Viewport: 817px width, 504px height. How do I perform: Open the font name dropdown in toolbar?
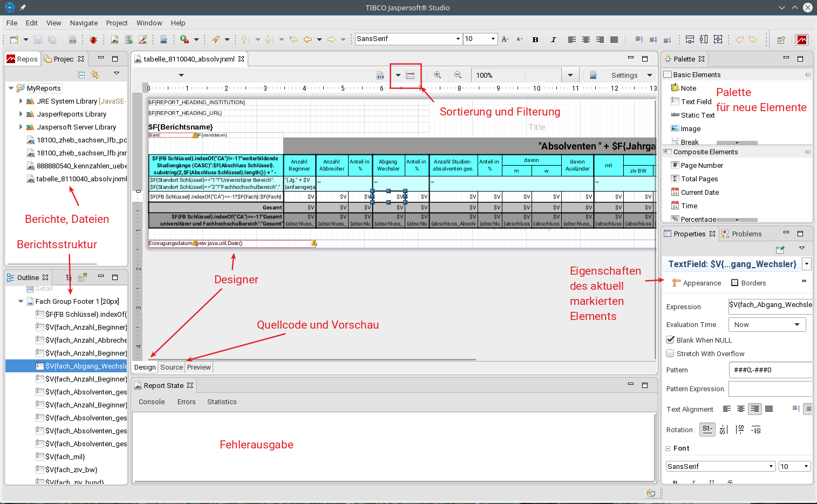pyautogui.click(x=458, y=39)
